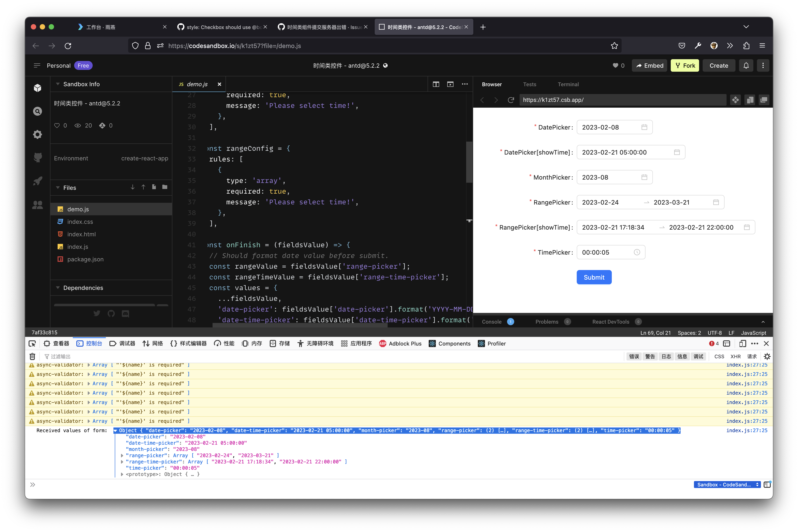Click the new folder icon in Files header

point(165,187)
